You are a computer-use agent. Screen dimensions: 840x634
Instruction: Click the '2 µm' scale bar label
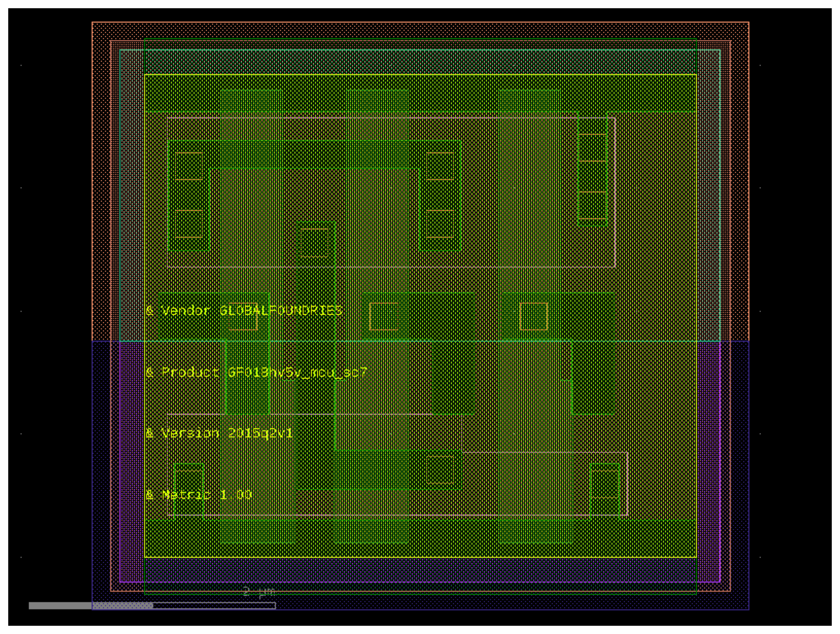[x=259, y=592]
